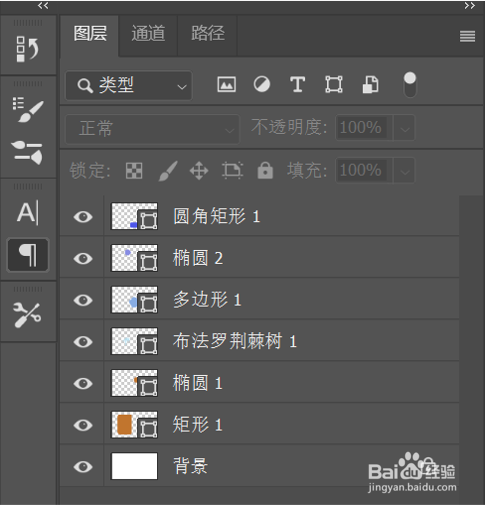Select the 背景 white thumbnail

pos(134,466)
